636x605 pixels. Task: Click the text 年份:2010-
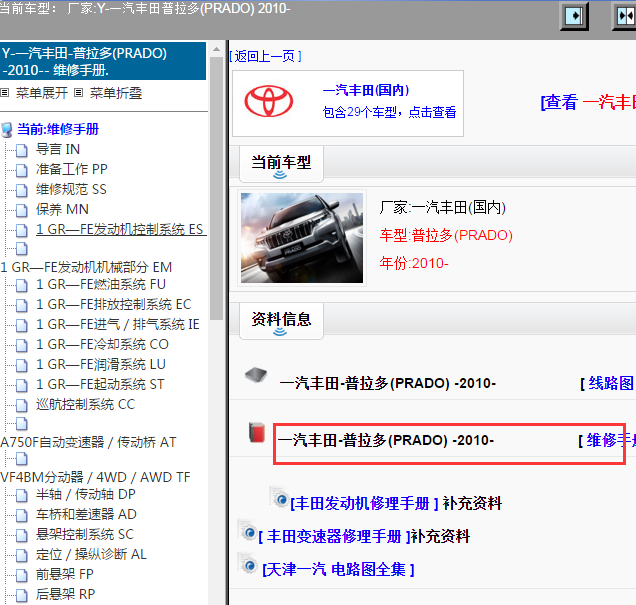point(414,263)
